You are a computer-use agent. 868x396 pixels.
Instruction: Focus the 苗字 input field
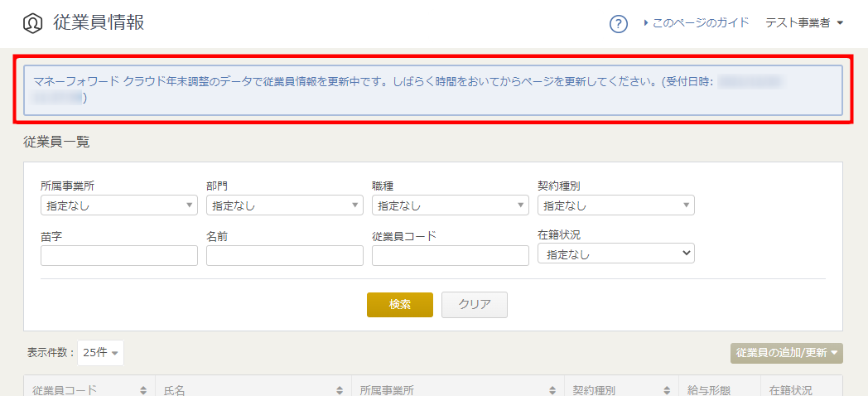[x=118, y=256]
